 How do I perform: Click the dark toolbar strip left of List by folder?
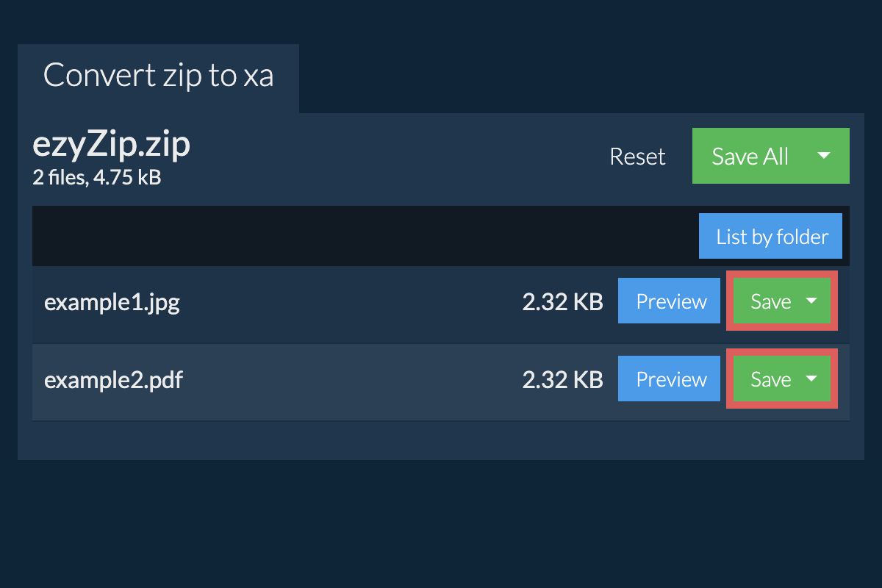click(353, 237)
